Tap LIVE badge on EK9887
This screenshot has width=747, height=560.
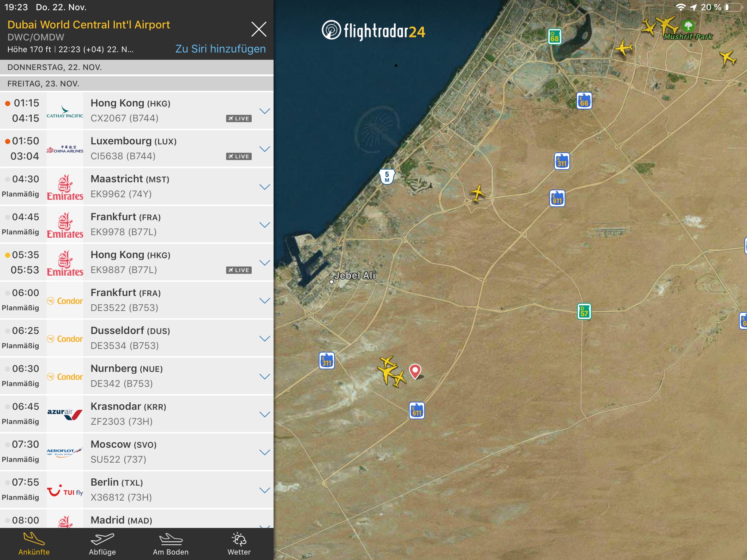point(239,270)
